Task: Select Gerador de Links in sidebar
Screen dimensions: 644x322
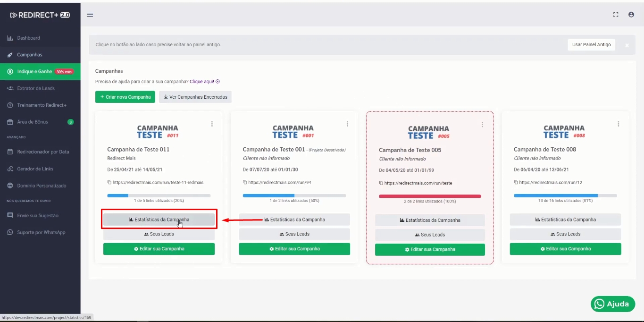Action: point(35,169)
